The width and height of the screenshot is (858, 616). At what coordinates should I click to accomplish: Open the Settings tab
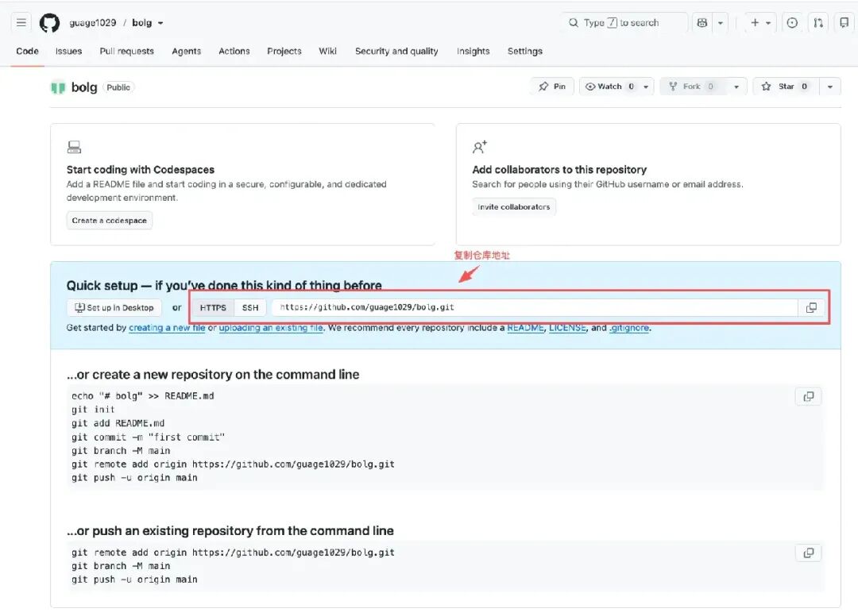tap(525, 51)
